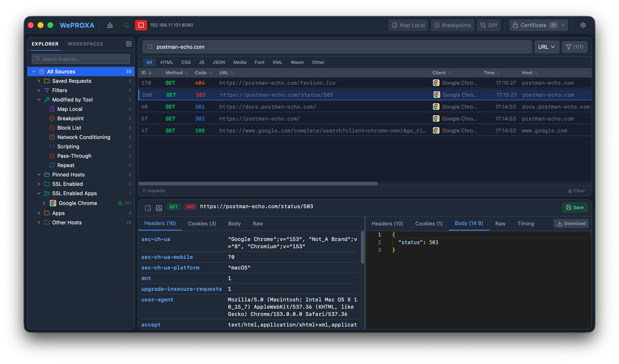Screen dimensions: 619x364
Task: Collapse the Pinned Hosts node
Action: [39, 174]
